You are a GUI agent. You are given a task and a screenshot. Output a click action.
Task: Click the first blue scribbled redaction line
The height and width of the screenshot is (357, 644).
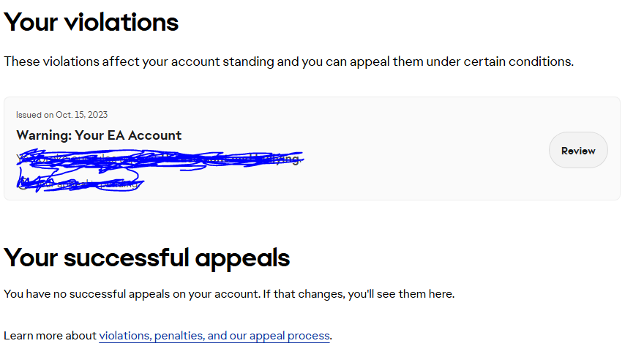(x=161, y=157)
